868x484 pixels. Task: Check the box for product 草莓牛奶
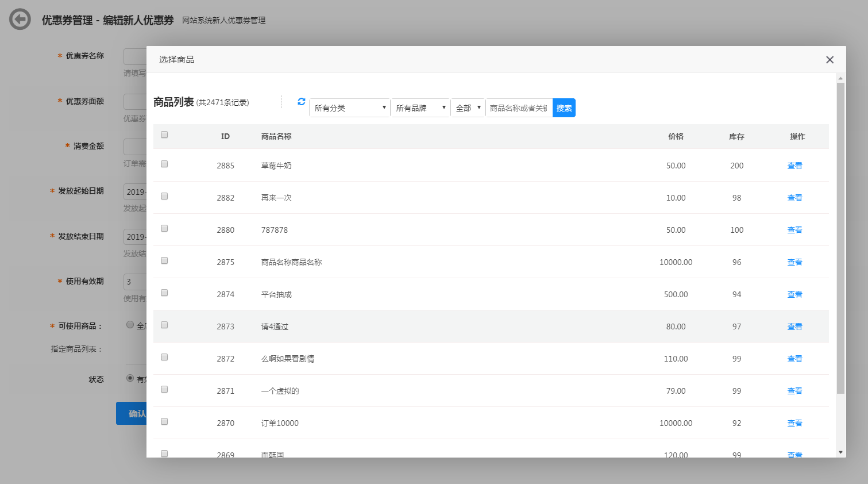(164, 164)
